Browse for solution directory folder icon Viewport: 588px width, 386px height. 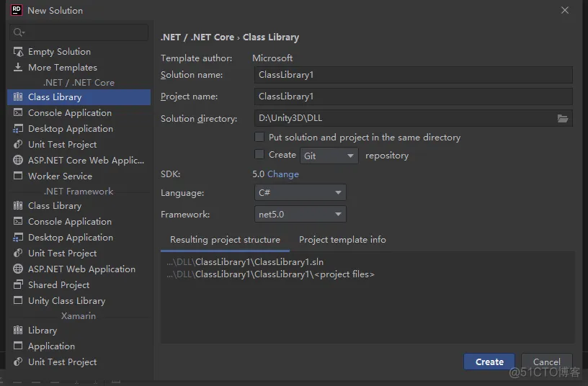(563, 118)
